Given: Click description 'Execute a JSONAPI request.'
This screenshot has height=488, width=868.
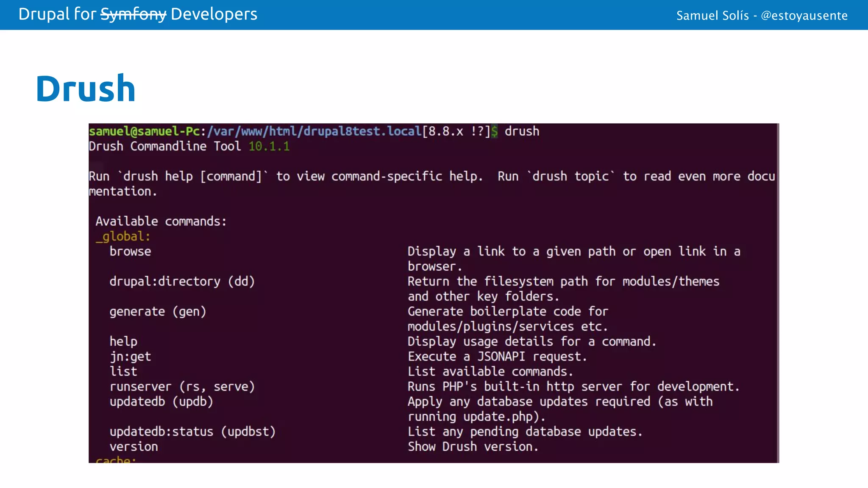Looking at the screenshot, I should point(497,357).
